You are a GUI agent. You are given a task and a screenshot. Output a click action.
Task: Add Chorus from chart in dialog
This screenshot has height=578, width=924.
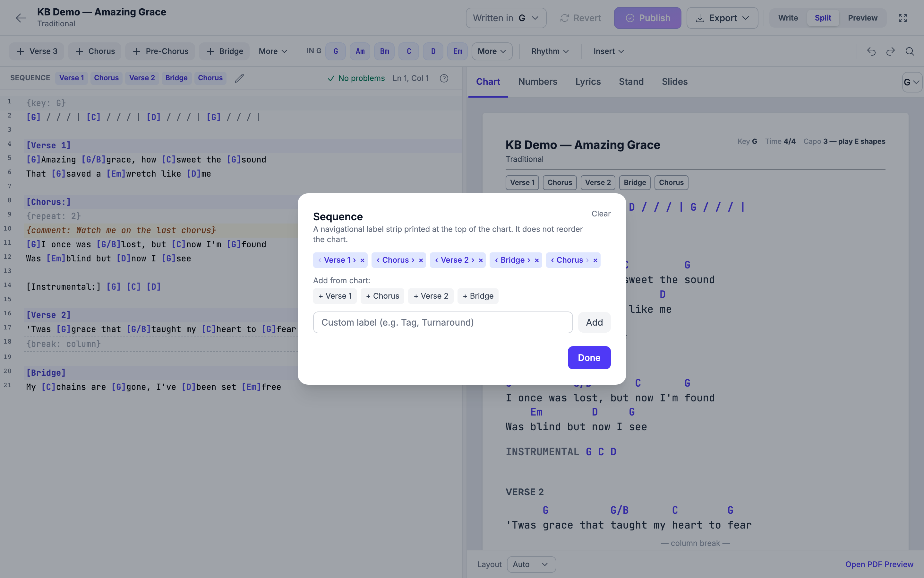(382, 296)
